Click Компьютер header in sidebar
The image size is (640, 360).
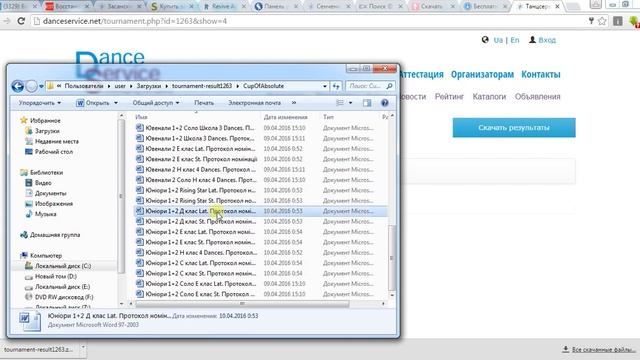coord(46,256)
